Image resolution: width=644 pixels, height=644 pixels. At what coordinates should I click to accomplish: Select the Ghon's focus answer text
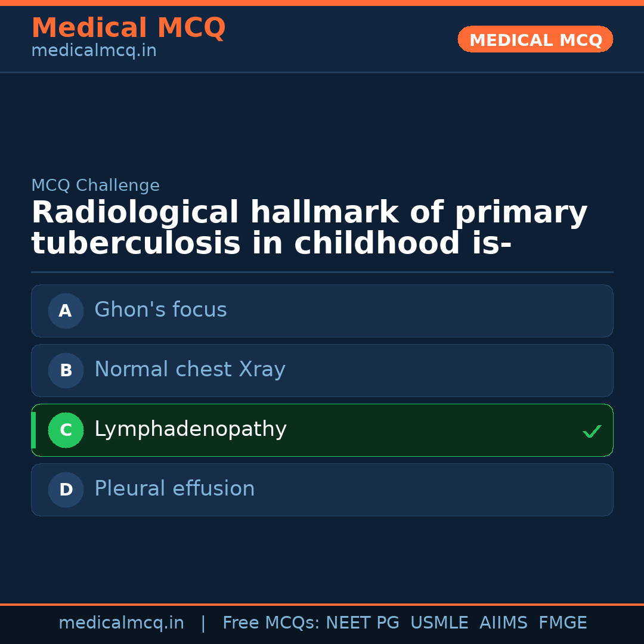pos(160,310)
